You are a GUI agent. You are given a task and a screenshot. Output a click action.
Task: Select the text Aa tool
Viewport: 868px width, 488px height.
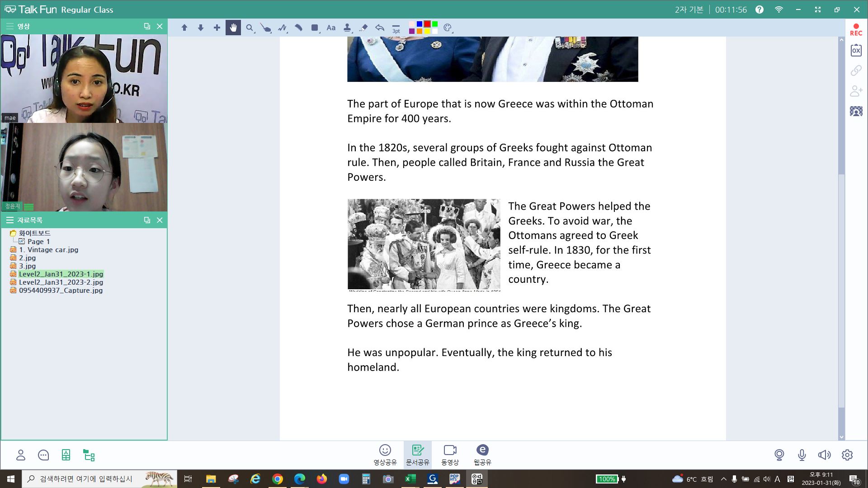[x=331, y=28]
